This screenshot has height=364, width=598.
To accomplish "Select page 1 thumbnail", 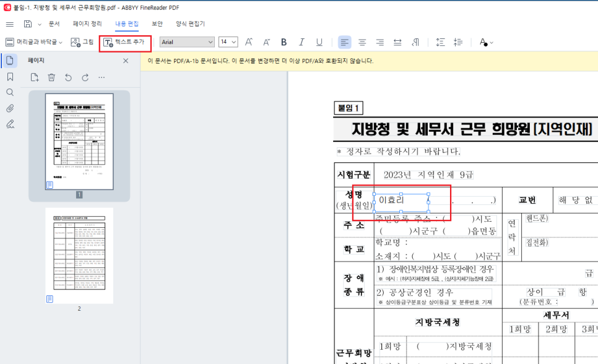I will (x=79, y=142).
